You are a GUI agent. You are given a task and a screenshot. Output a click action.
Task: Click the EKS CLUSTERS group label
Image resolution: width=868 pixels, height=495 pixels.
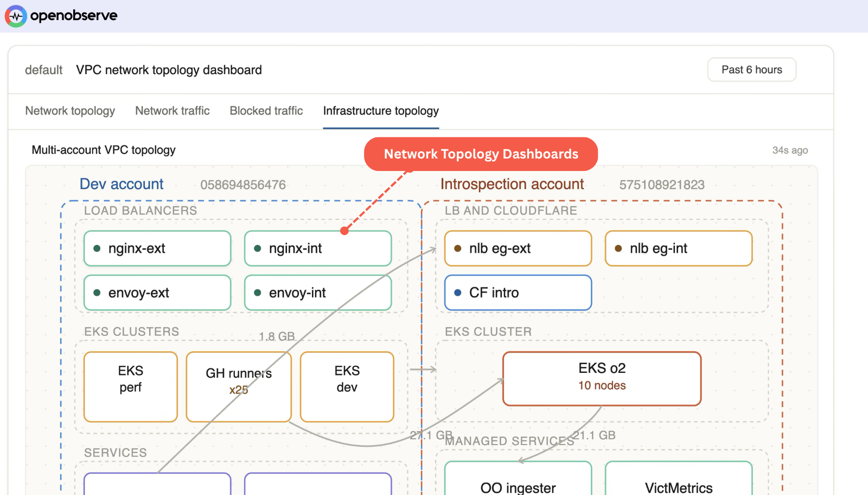pos(131,332)
